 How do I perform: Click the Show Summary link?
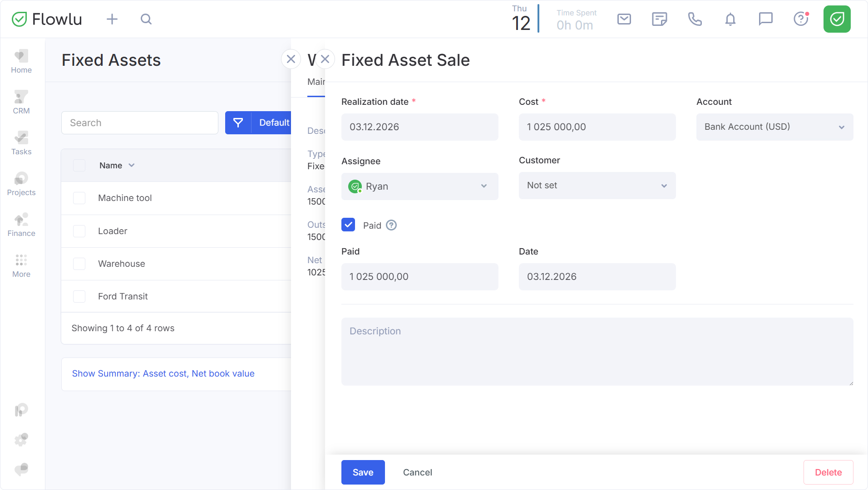pos(163,373)
